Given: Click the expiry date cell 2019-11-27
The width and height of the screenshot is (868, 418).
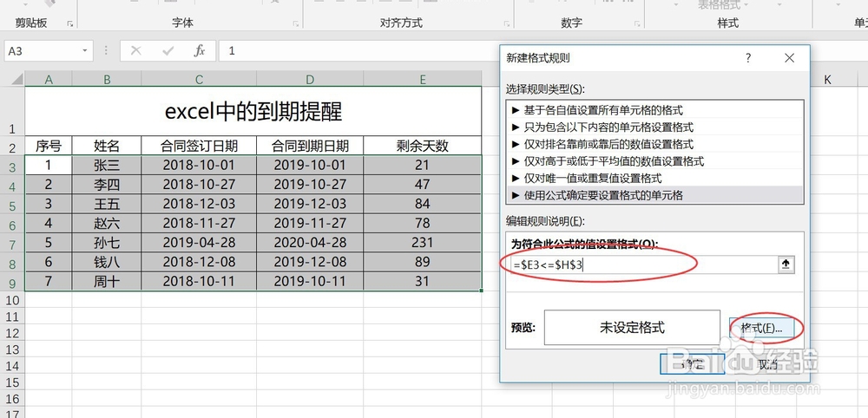Looking at the screenshot, I should [x=310, y=224].
